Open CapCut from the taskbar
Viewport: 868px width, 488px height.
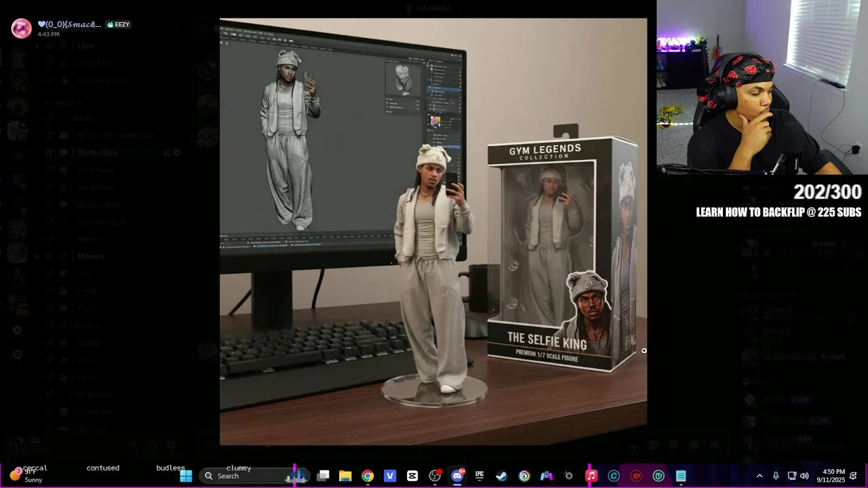(412, 476)
